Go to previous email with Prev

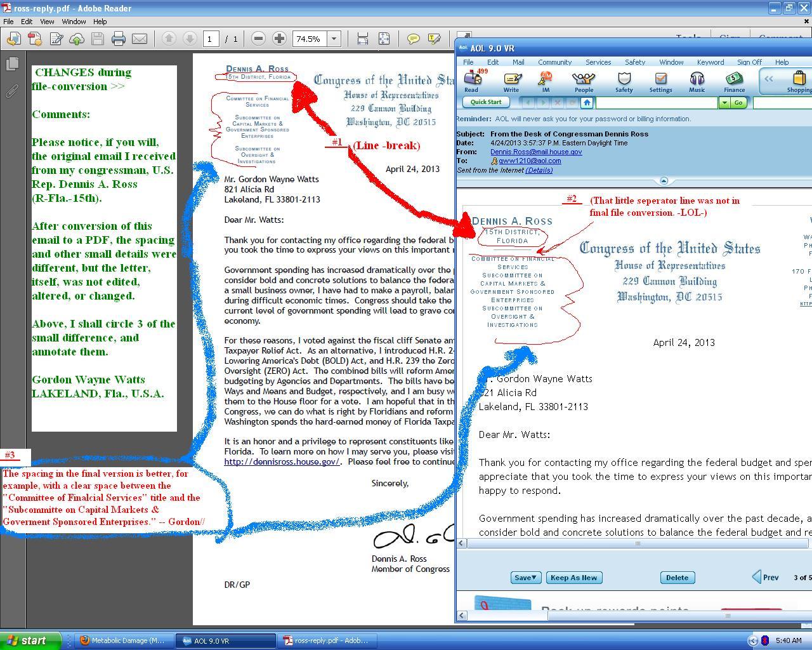[766, 577]
